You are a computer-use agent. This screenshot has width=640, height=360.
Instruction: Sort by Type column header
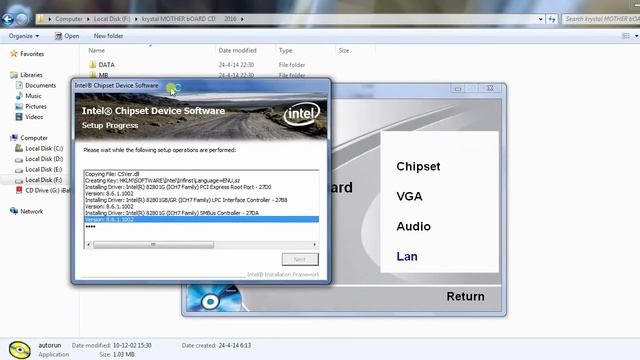point(285,50)
